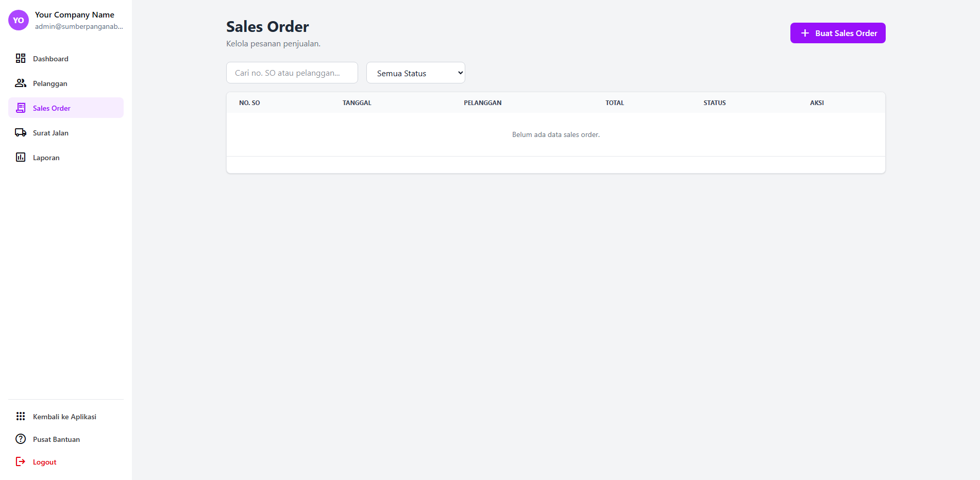Click the Pusat Bantuan question mark icon
Screen dimensions: 980x480
(21, 438)
